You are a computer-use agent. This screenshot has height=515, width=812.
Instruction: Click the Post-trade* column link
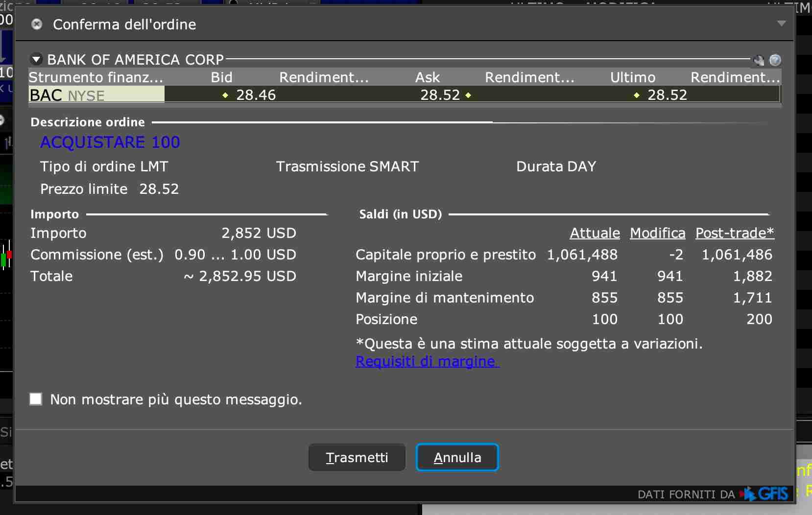(735, 233)
